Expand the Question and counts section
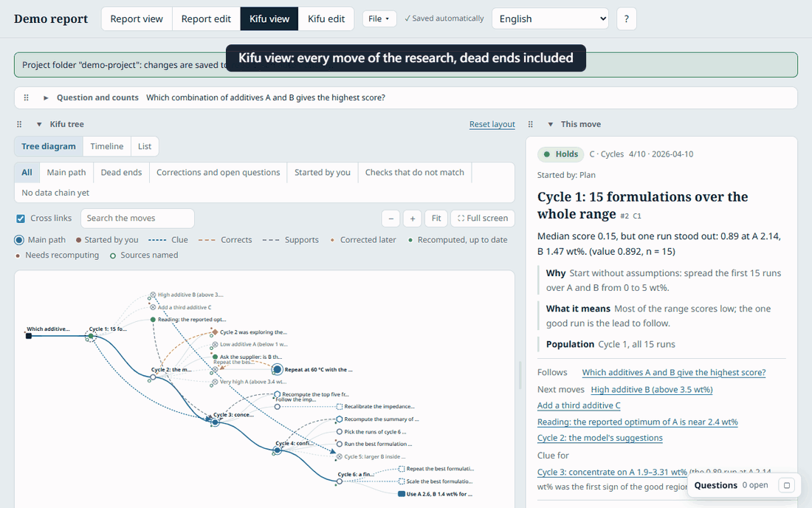The image size is (812, 508). coord(46,97)
